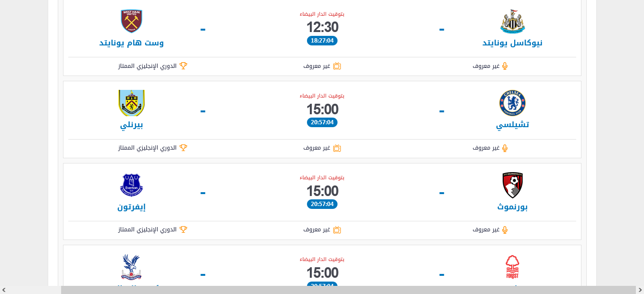Click the إيفرتون team name link
Viewport: 644px width, 294px height.
131,207
